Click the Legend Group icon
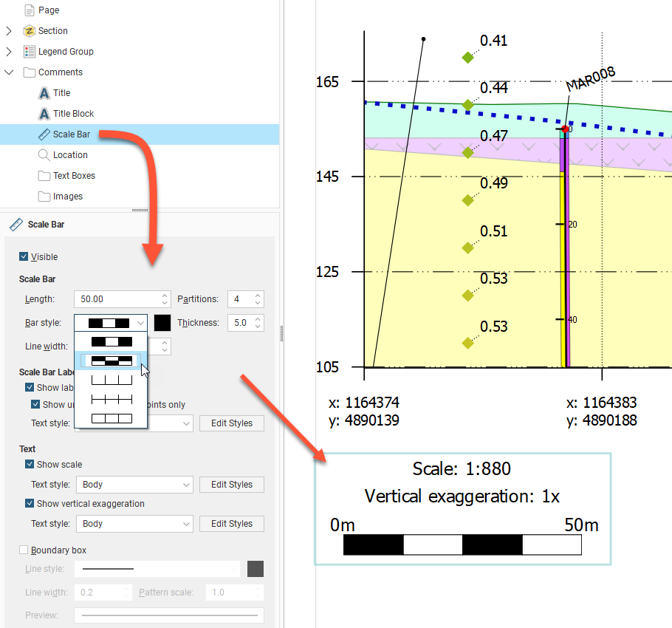Screen dimensions: 672x628 pos(30,52)
